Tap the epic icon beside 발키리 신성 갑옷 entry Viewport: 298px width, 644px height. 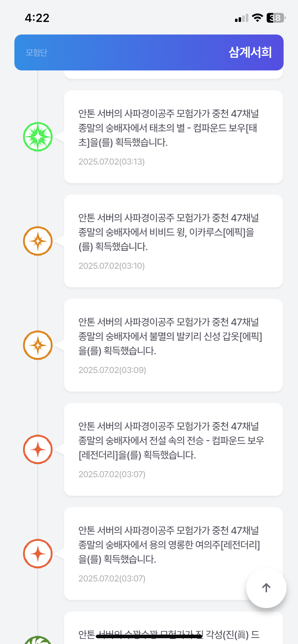[x=38, y=345]
